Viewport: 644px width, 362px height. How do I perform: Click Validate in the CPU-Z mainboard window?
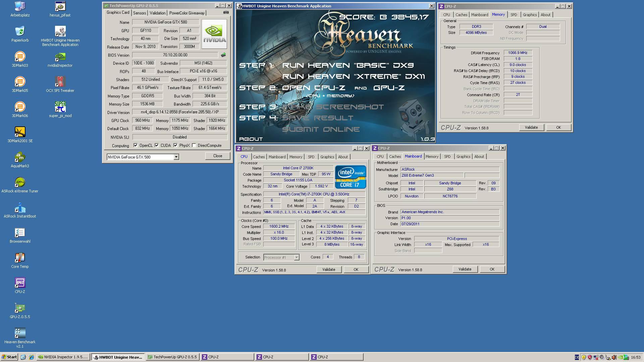(x=465, y=269)
